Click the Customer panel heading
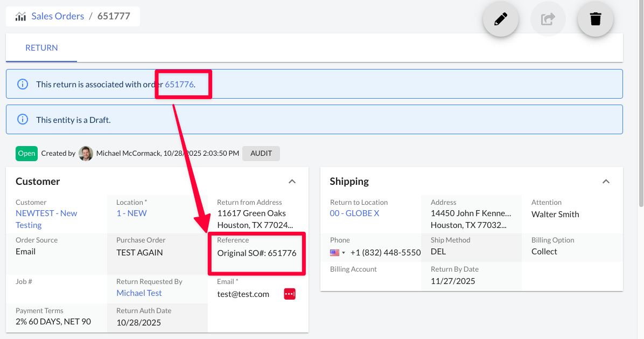The height and width of the screenshot is (339, 644). click(x=38, y=181)
